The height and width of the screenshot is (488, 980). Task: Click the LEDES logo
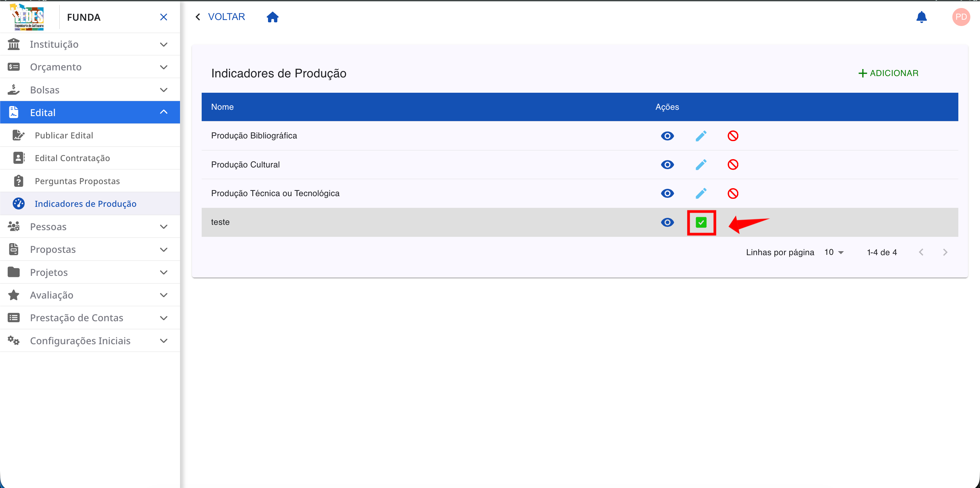tap(28, 17)
